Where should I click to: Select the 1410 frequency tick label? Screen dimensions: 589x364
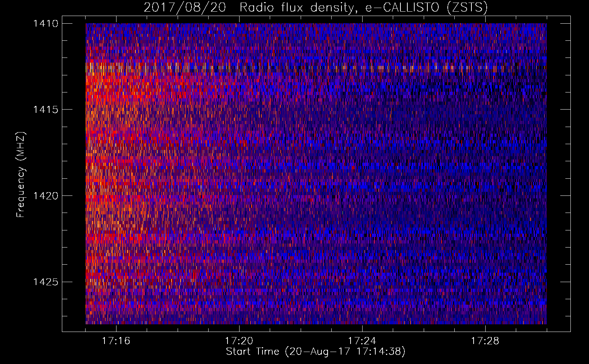46,24
